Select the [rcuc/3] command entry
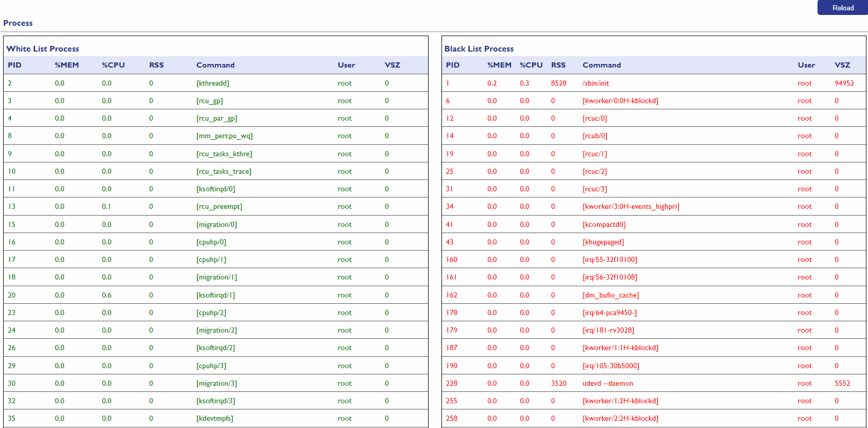 595,189
